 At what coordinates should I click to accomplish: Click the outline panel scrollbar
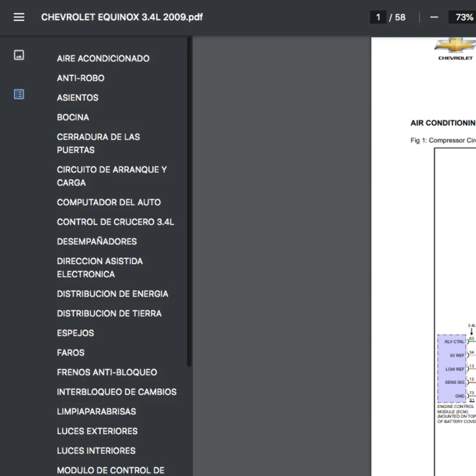tap(189, 201)
